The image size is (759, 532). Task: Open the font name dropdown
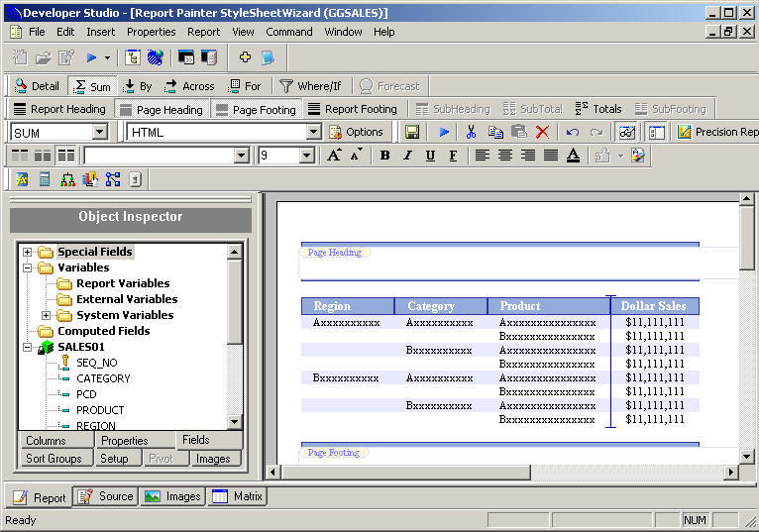(x=241, y=156)
